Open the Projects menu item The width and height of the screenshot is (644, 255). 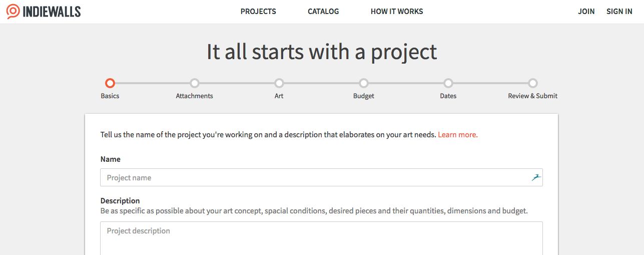[258, 12]
